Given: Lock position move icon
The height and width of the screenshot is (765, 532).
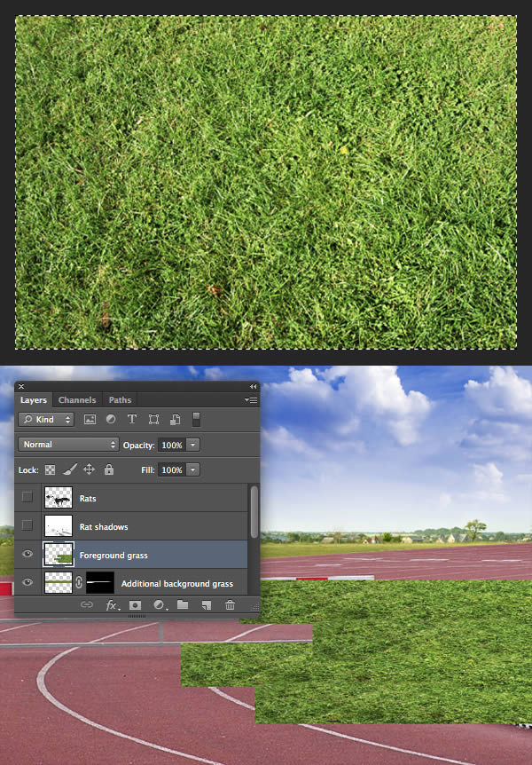Looking at the screenshot, I should [x=89, y=469].
